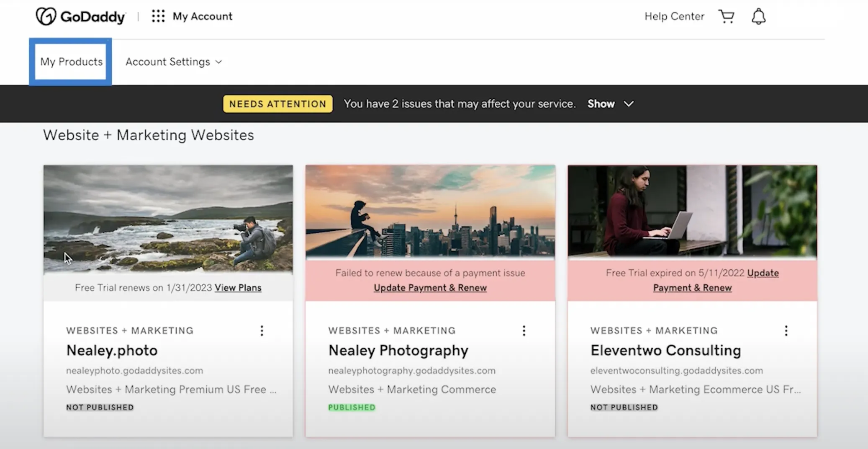Click NOT PUBLISHED status on Nealey.photo
868x449 pixels.
point(100,407)
